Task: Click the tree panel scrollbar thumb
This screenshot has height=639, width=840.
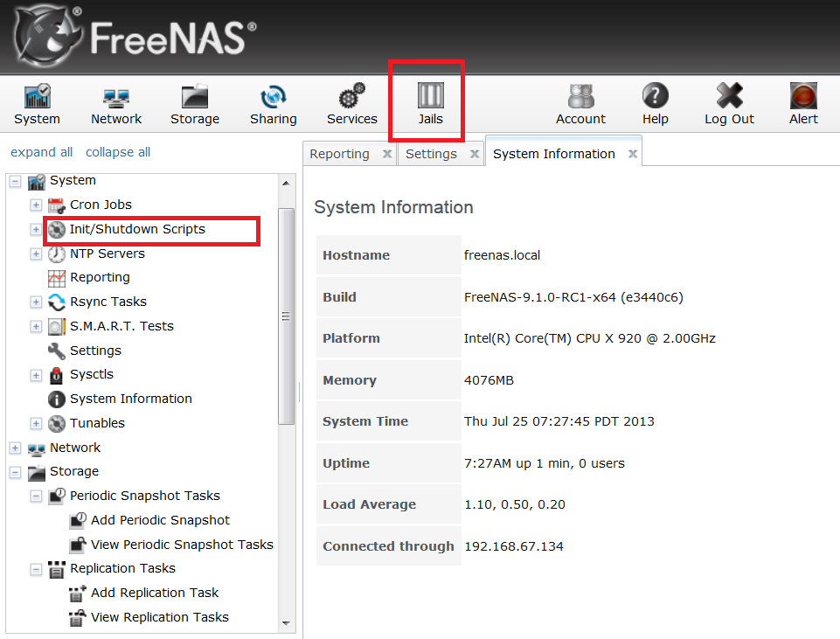Action: point(286,316)
